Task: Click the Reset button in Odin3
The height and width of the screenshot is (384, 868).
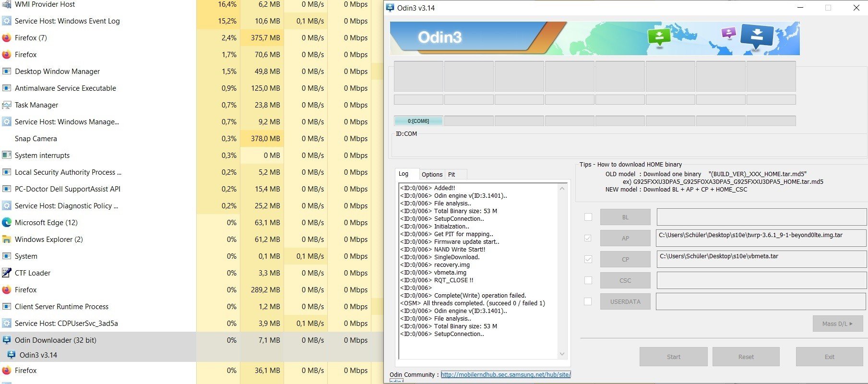Action: tap(746, 357)
